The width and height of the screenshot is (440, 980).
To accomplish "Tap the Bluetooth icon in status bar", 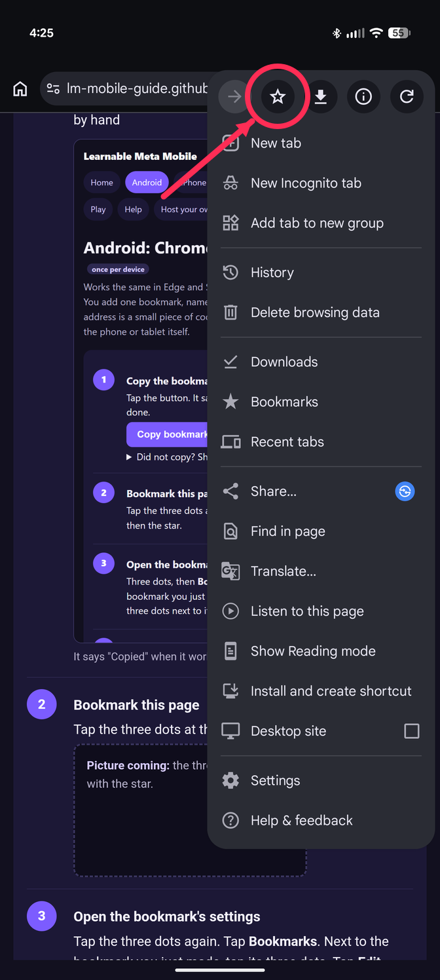I will click(x=337, y=33).
